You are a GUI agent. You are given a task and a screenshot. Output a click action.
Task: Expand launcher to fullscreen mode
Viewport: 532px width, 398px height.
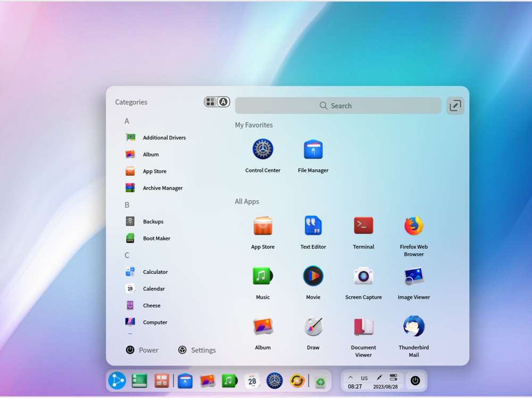point(455,106)
